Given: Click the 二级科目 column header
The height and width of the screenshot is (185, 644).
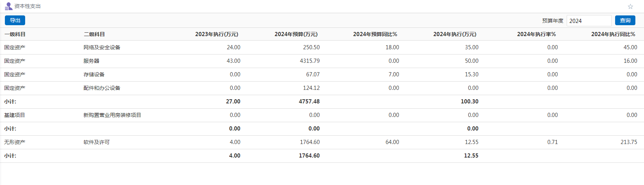Looking at the screenshot, I should tap(94, 34).
